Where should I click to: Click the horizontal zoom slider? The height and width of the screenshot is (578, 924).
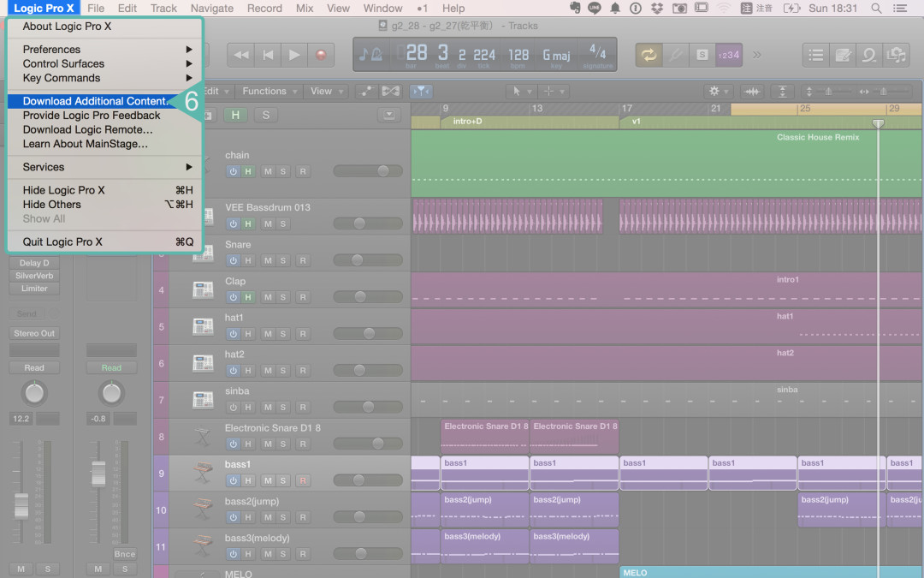tap(884, 91)
